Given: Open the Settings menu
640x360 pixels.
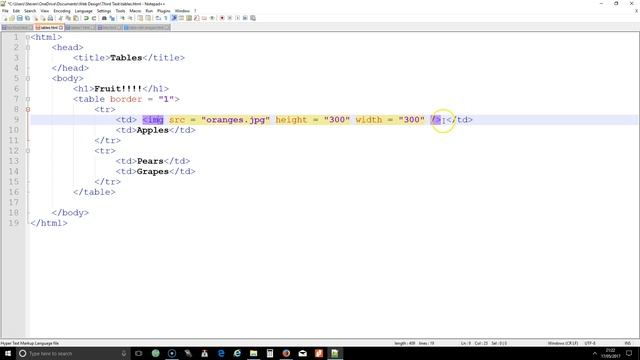Looking at the screenshot, I should click(104, 11).
